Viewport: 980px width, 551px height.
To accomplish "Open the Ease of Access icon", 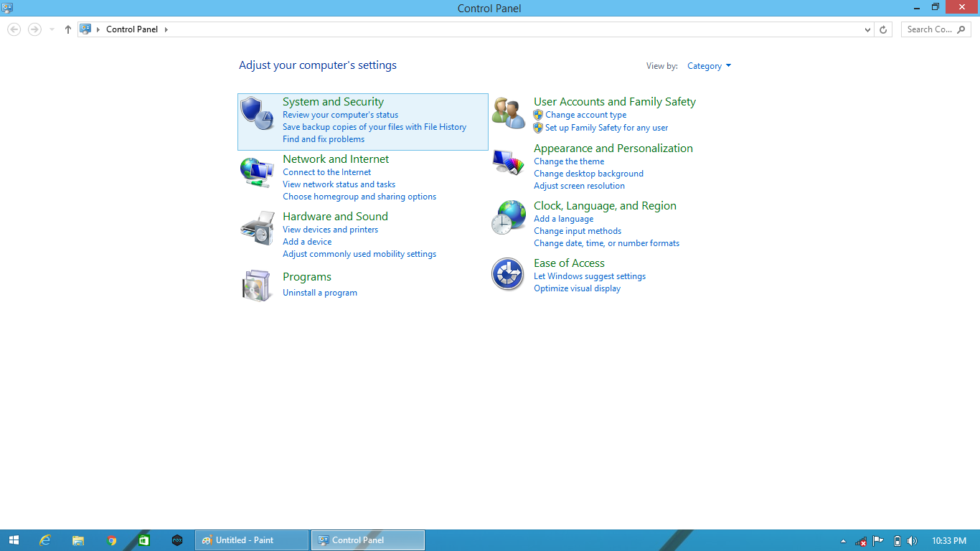I will (x=508, y=274).
